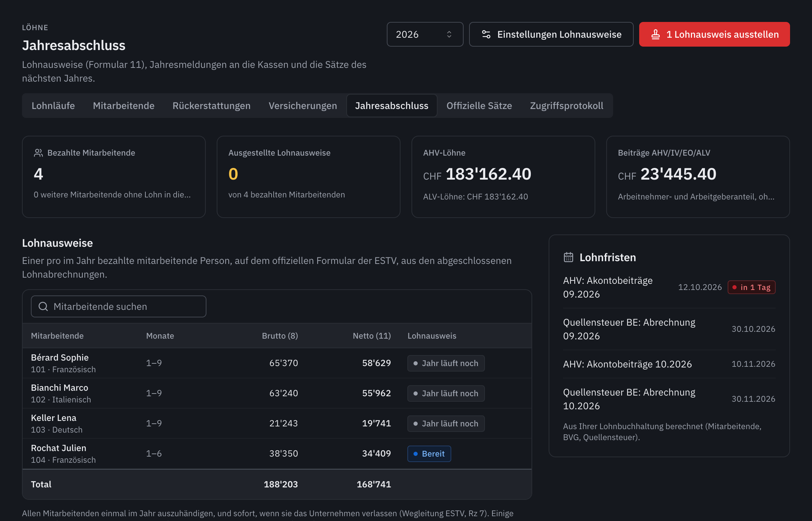Click the 'in 1 Tag' deadline badge

click(x=751, y=287)
